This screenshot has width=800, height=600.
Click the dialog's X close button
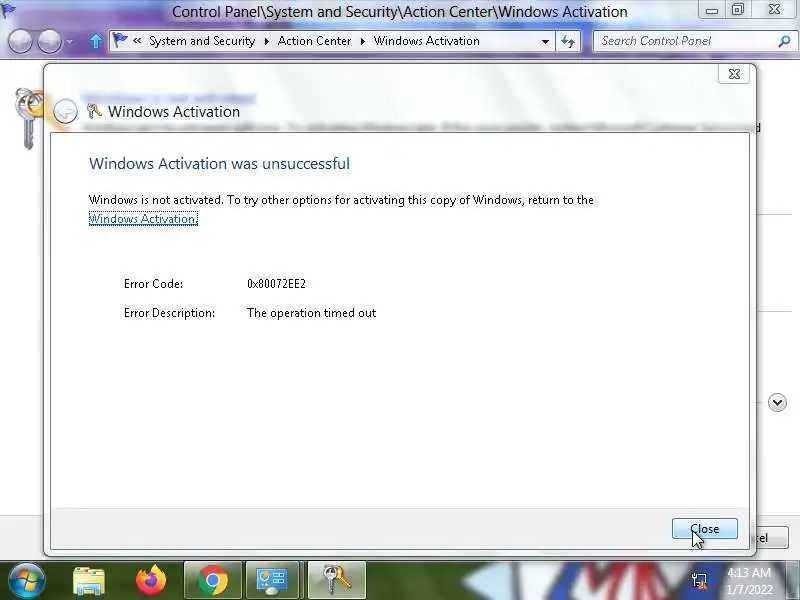tap(734, 74)
